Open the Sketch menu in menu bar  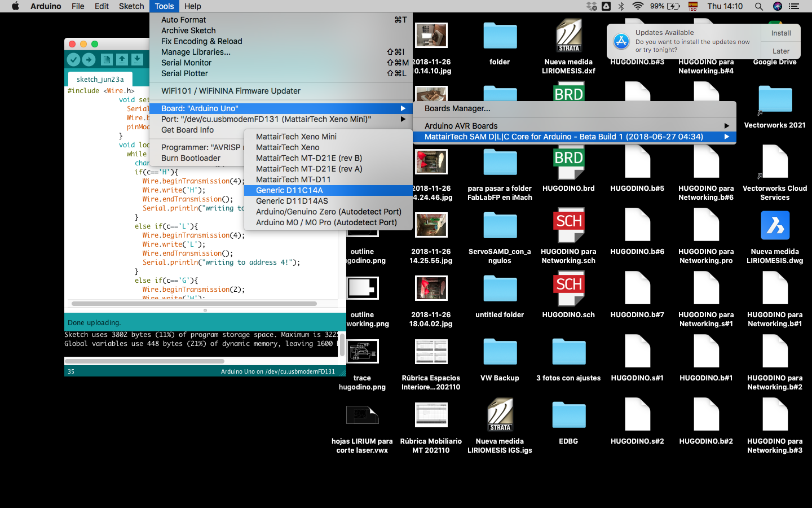[x=131, y=6]
